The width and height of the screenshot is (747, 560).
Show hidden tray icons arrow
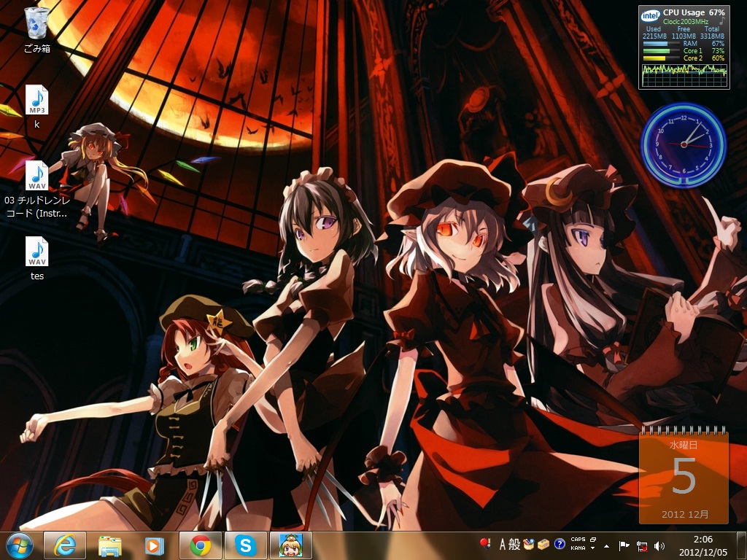606,546
